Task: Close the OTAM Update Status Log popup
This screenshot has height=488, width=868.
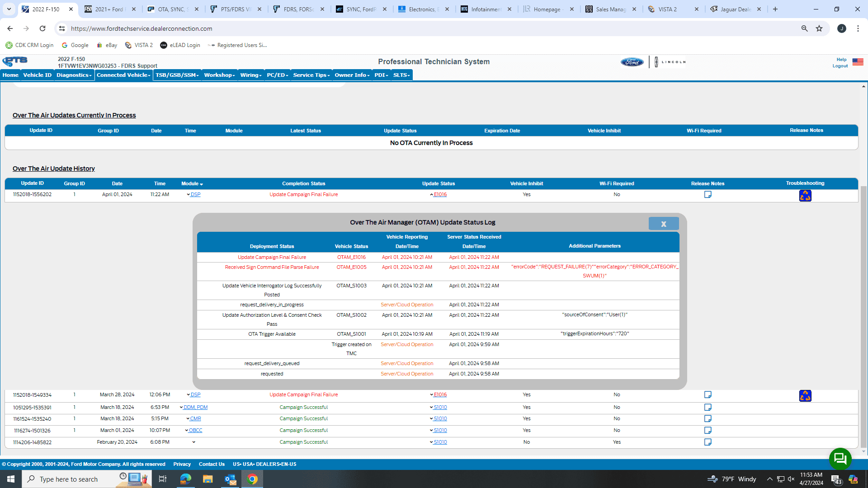Action: click(x=663, y=224)
